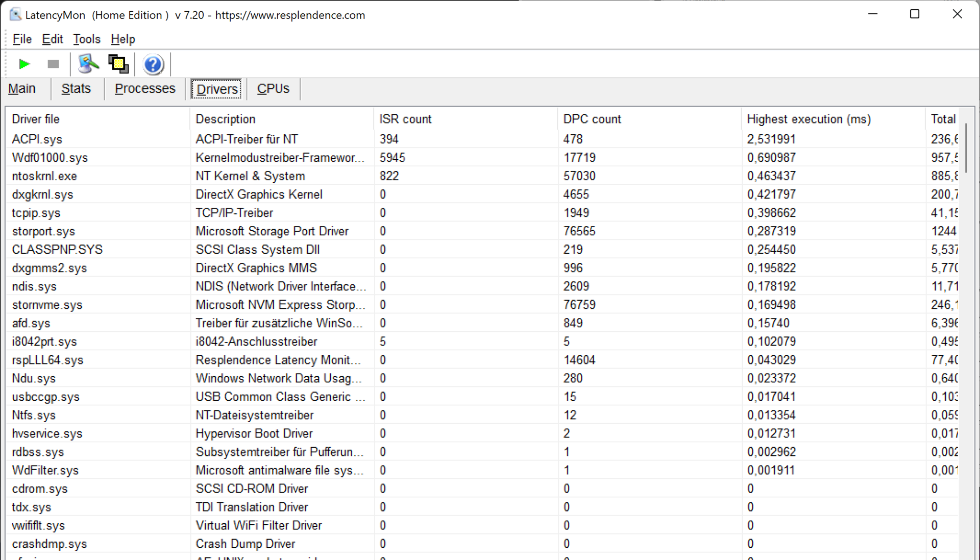980x560 pixels.
Task: Switch to the CPUs tab
Action: pyautogui.click(x=273, y=89)
